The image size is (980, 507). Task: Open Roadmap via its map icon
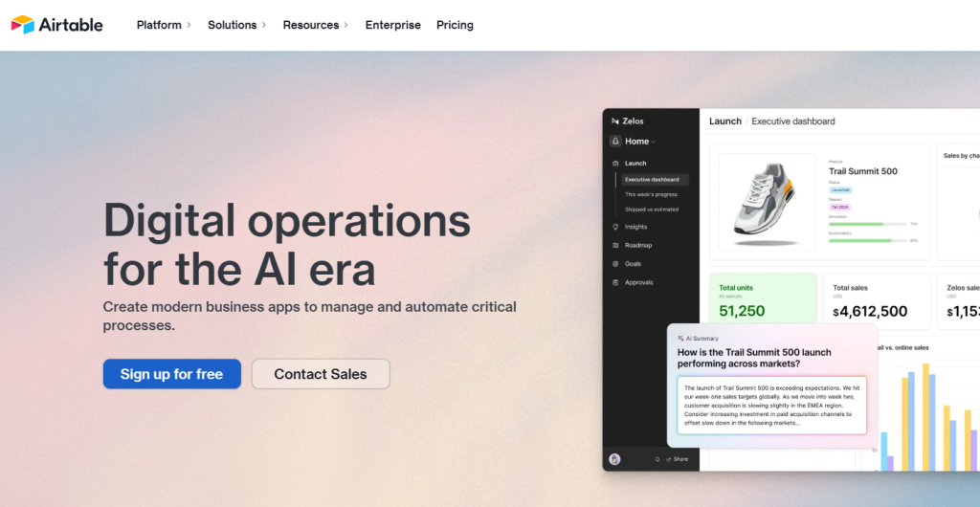615,246
